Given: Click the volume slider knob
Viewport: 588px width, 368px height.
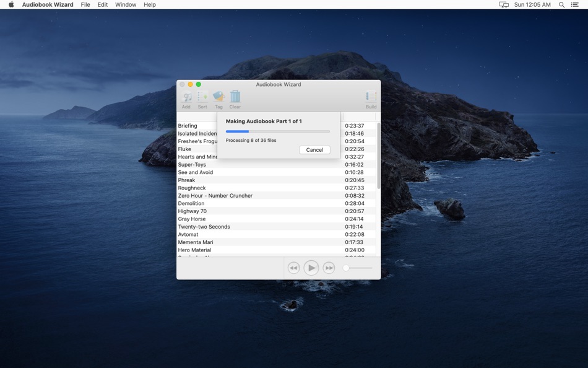Looking at the screenshot, I should (346, 268).
